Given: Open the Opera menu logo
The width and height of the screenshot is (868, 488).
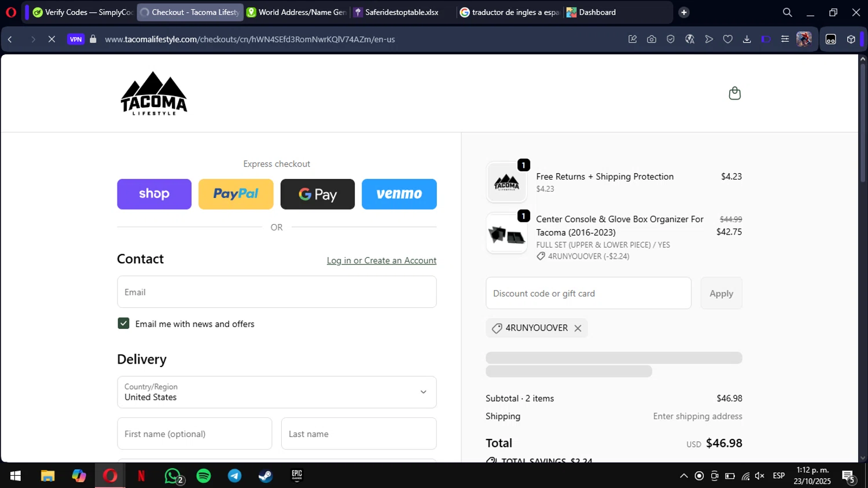Looking at the screenshot, I should (x=10, y=12).
